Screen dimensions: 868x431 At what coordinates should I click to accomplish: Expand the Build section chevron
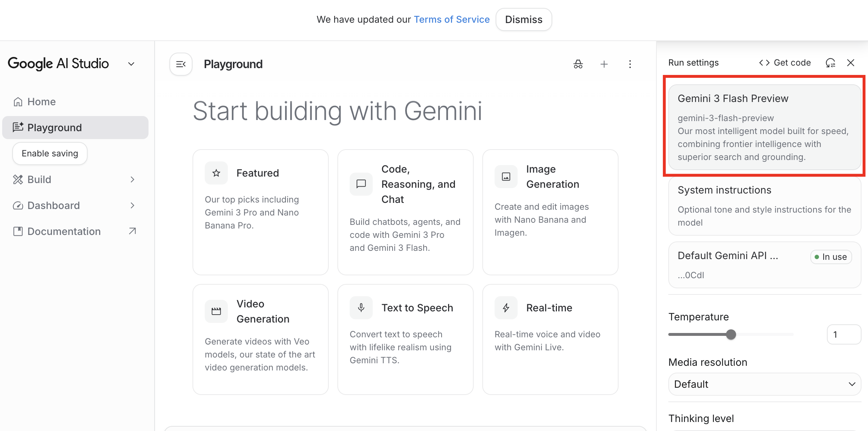click(x=132, y=179)
